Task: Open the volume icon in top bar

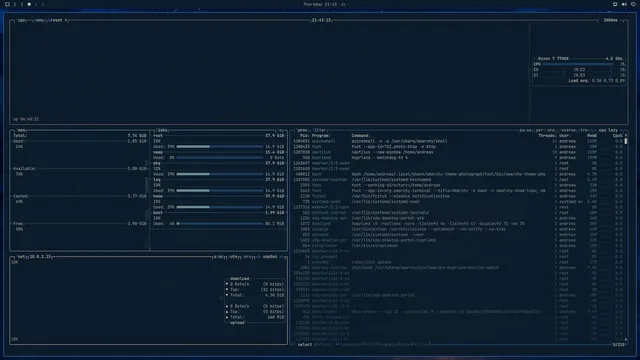Action: (x=624, y=4)
